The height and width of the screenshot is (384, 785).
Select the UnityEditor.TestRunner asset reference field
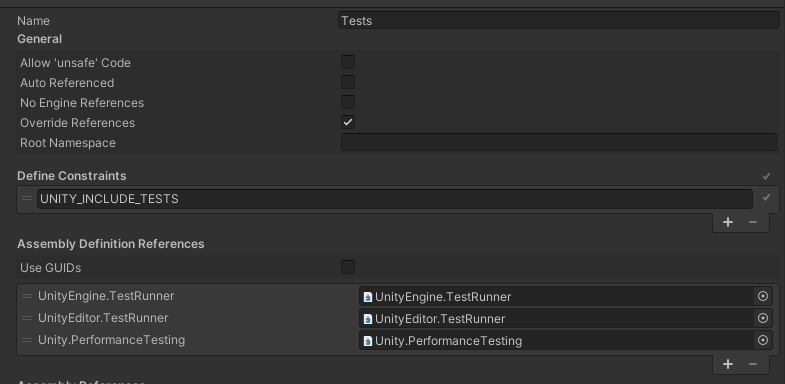pyautogui.click(x=557, y=318)
